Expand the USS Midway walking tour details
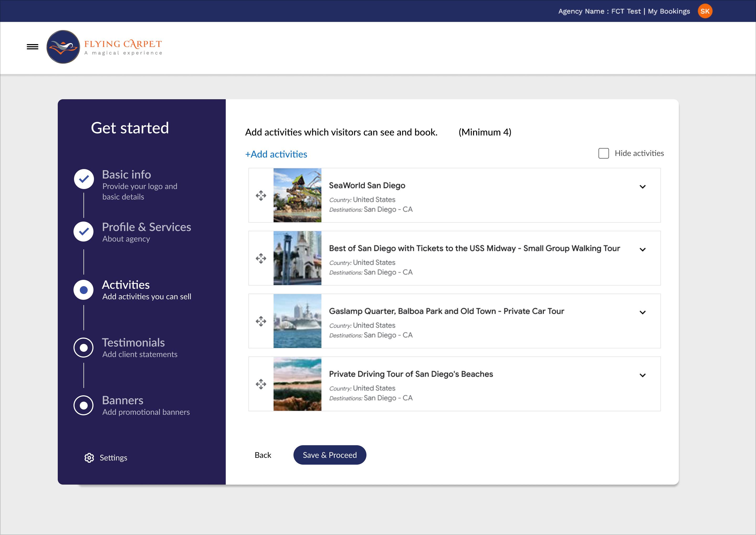The image size is (756, 535). coord(642,250)
